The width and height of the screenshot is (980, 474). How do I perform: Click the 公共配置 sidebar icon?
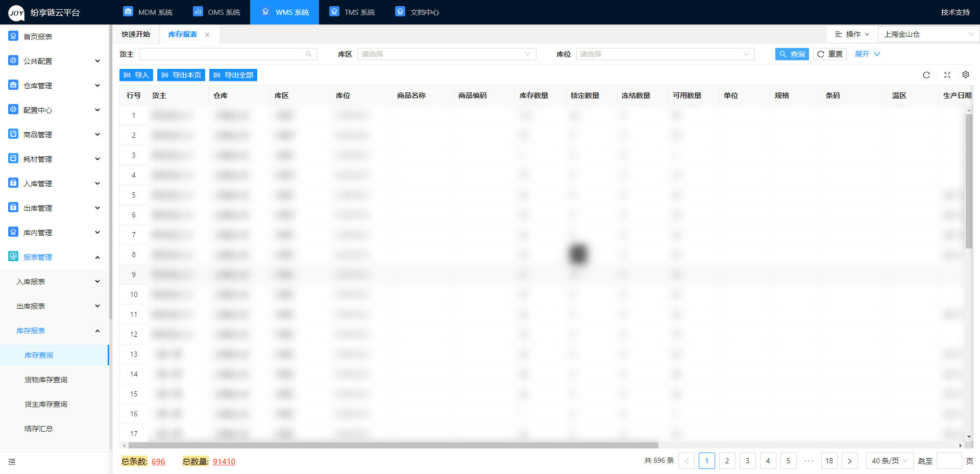pyautogui.click(x=13, y=61)
